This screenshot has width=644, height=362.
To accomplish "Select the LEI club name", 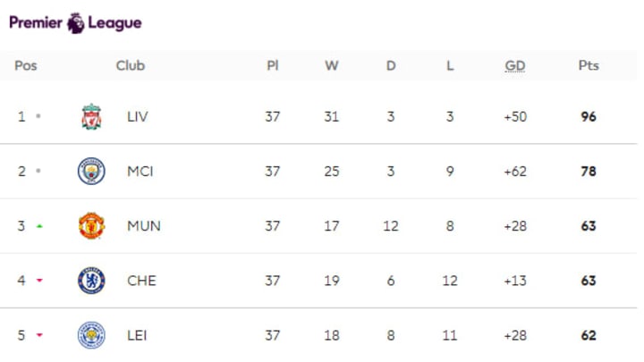I will pyautogui.click(x=137, y=335).
